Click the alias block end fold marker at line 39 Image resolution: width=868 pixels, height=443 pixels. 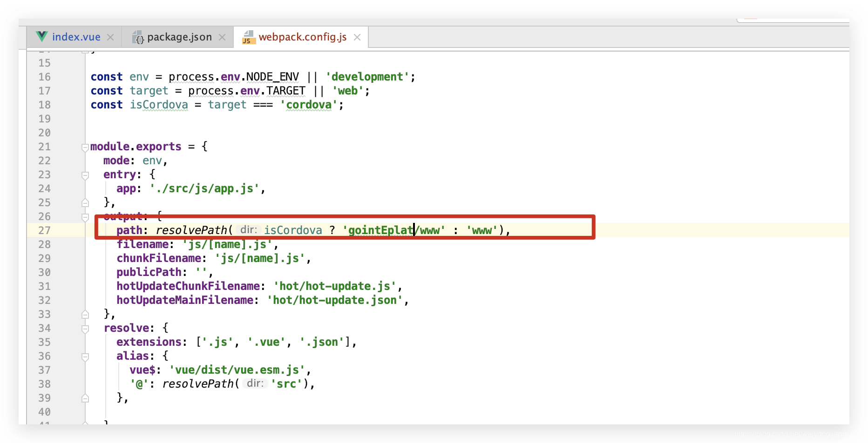(85, 398)
